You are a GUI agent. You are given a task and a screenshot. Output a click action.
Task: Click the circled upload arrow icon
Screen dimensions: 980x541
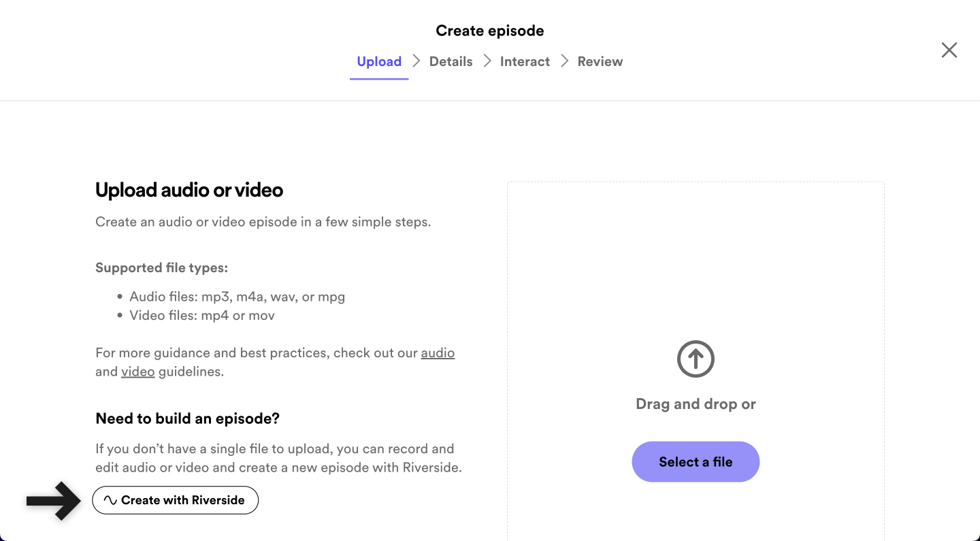click(x=695, y=359)
